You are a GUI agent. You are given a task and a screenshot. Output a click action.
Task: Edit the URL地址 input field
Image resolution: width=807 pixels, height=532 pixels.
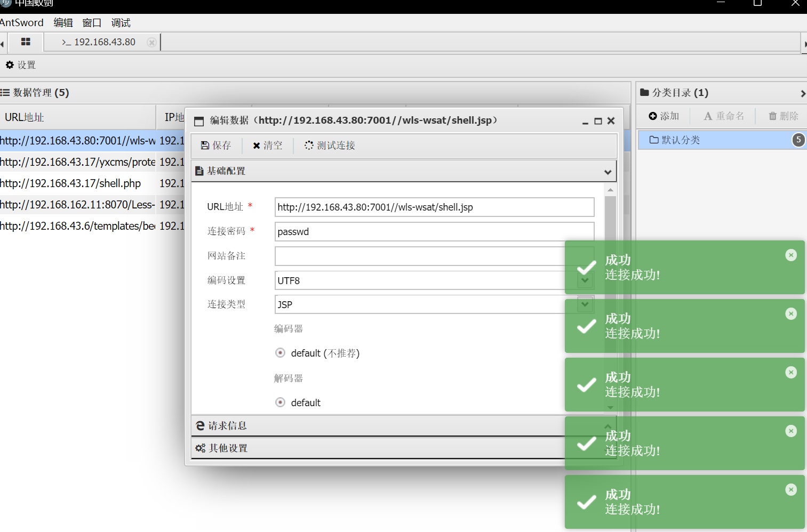coord(434,207)
